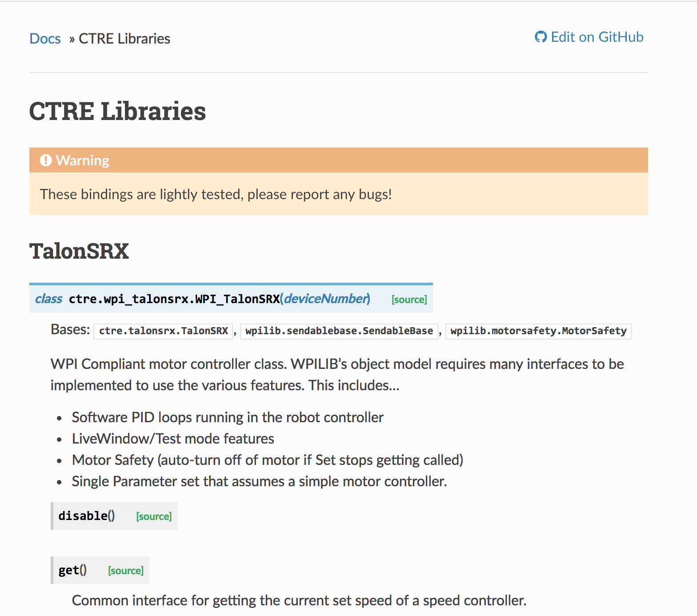
Task: Click the lightly tested bindings warning text
Action: (x=216, y=194)
